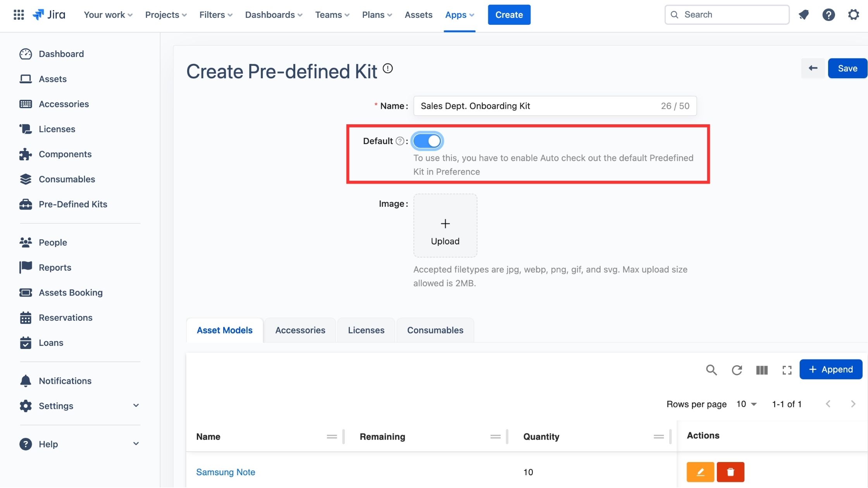868x488 pixels.
Task: Open Rows per page dropdown
Action: point(746,404)
